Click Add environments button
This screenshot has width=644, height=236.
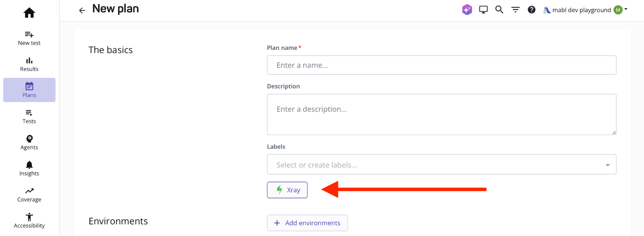[307, 223]
